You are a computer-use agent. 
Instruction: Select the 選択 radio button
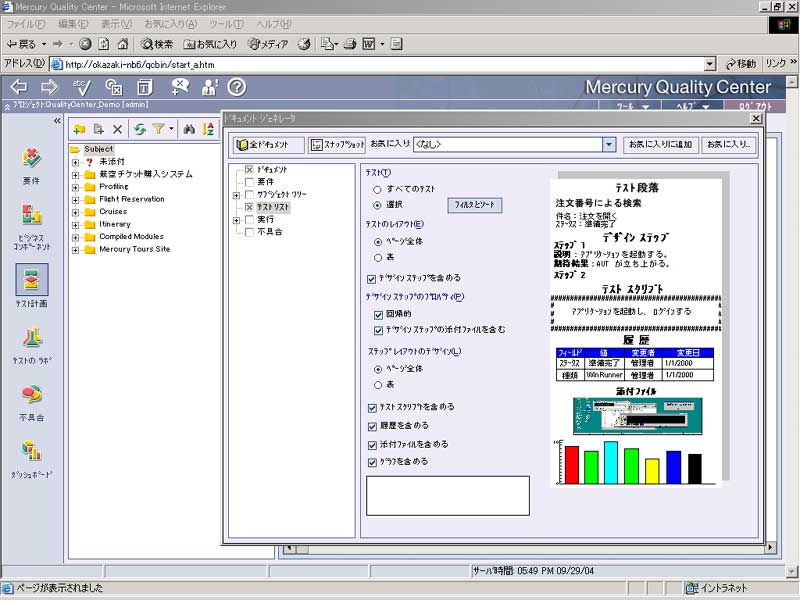378,205
